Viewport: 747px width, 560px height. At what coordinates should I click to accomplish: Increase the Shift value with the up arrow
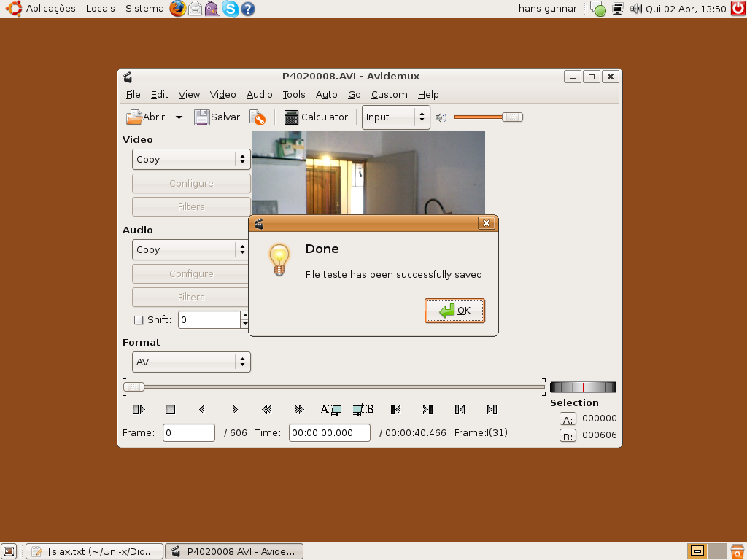click(x=244, y=315)
